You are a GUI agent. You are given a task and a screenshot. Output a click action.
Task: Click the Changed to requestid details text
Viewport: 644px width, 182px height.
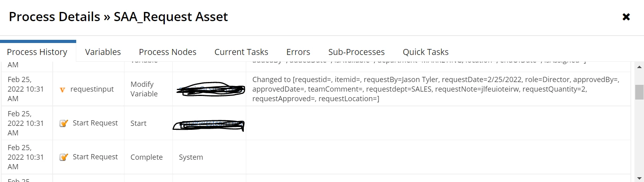[436, 89]
